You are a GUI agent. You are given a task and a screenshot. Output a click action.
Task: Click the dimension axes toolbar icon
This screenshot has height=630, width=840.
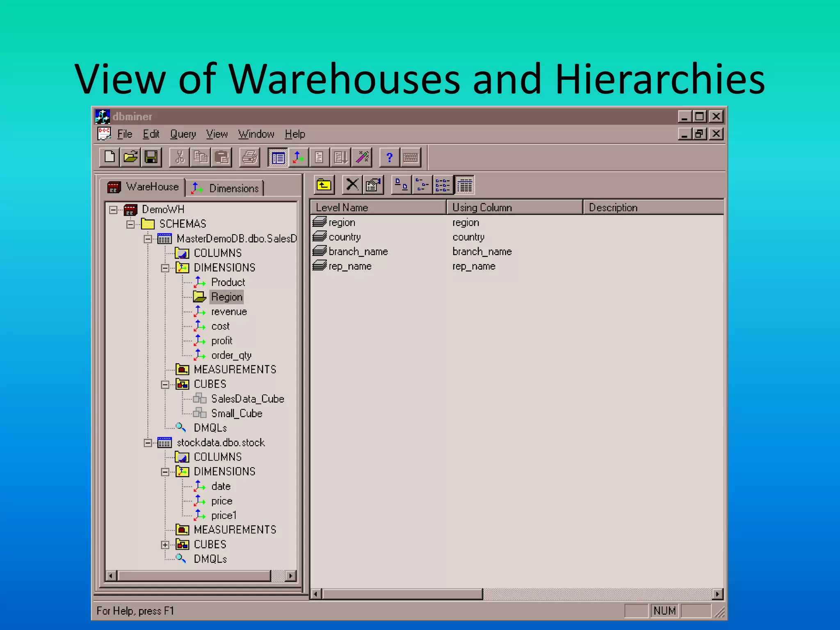point(299,157)
